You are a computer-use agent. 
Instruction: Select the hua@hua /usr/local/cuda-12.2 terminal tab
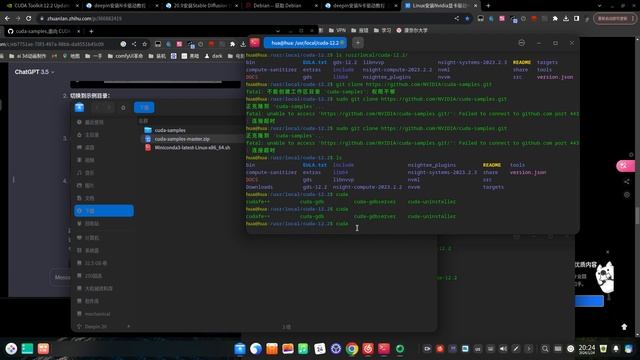coord(305,43)
